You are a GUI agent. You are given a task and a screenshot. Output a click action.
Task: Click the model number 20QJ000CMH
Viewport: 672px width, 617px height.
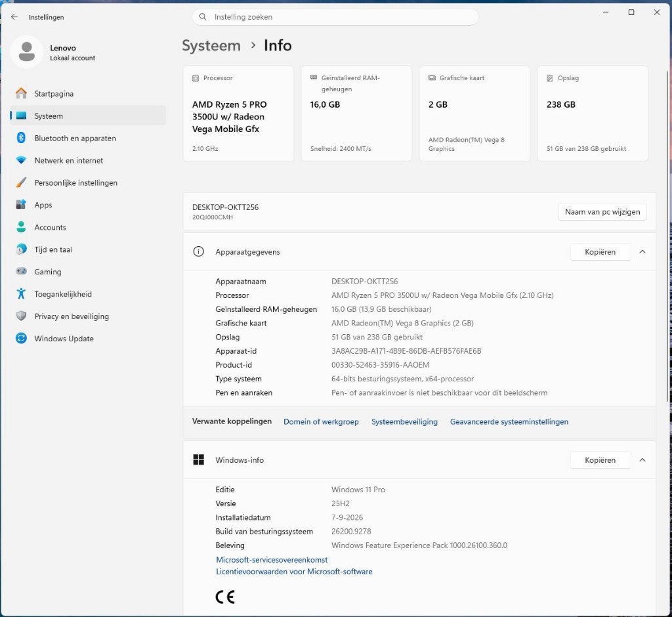(x=212, y=217)
